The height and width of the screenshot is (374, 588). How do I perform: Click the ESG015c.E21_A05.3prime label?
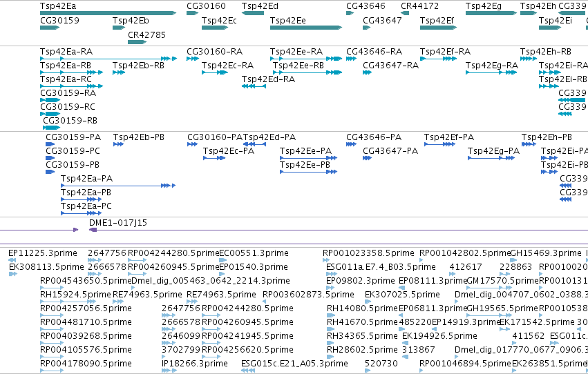coord(294,364)
